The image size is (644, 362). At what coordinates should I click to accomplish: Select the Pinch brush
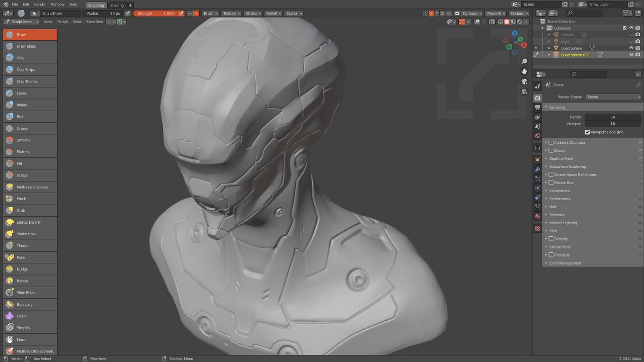tap(30, 199)
